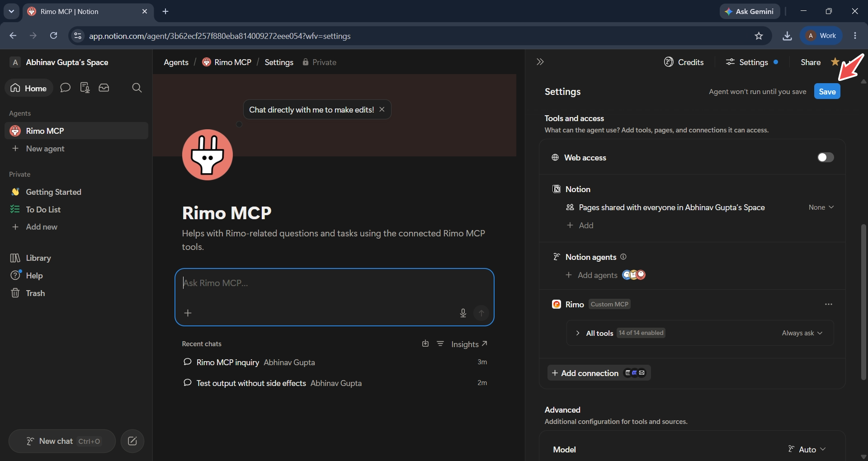Viewport: 868px width, 461px height.
Task: Click the send arrow button in chat box
Action: (x=481, y=313)
